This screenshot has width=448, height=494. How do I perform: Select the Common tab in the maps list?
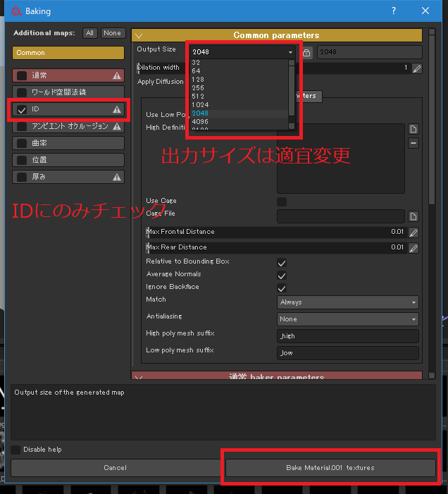coord(68,53)
